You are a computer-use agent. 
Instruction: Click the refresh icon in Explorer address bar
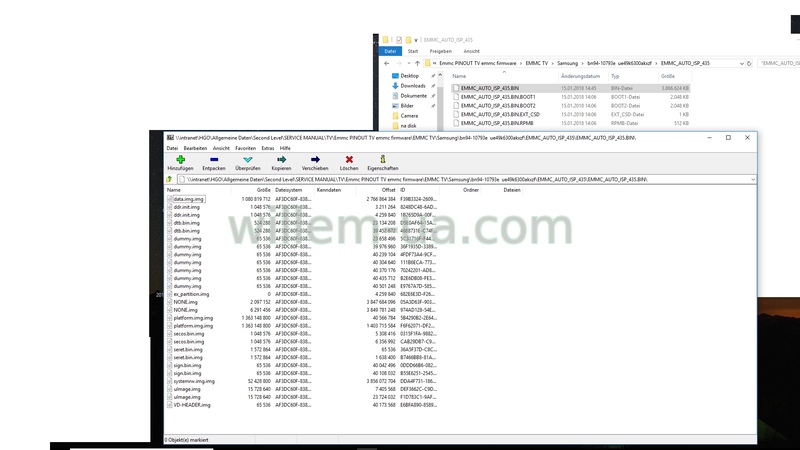749,63
